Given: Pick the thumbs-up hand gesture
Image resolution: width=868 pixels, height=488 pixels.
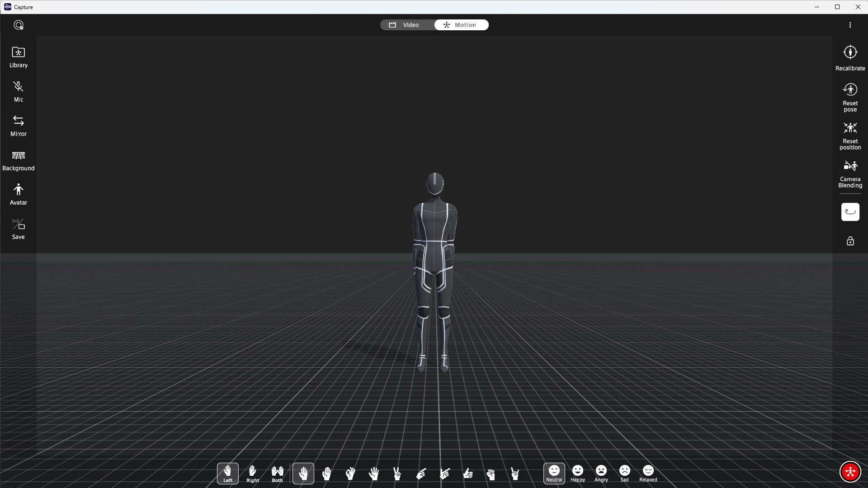Looking at the screenshot, I should 467,474.
